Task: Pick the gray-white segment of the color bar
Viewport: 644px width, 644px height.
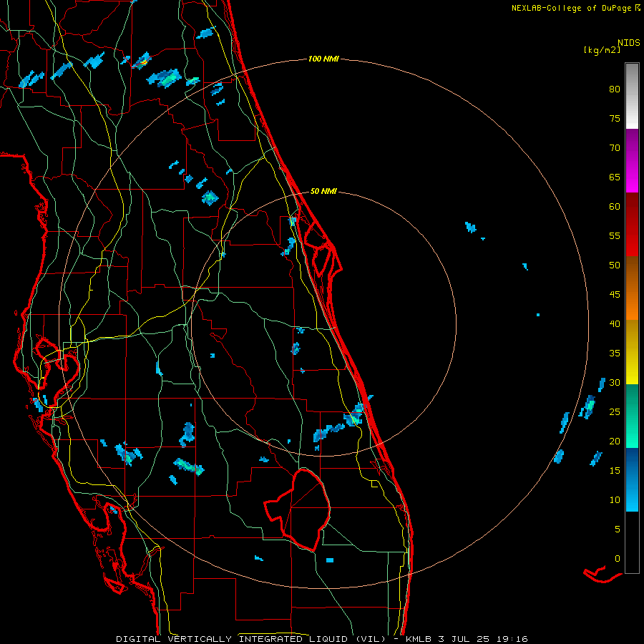Action: pyautogui.click(x=632, y=96)
